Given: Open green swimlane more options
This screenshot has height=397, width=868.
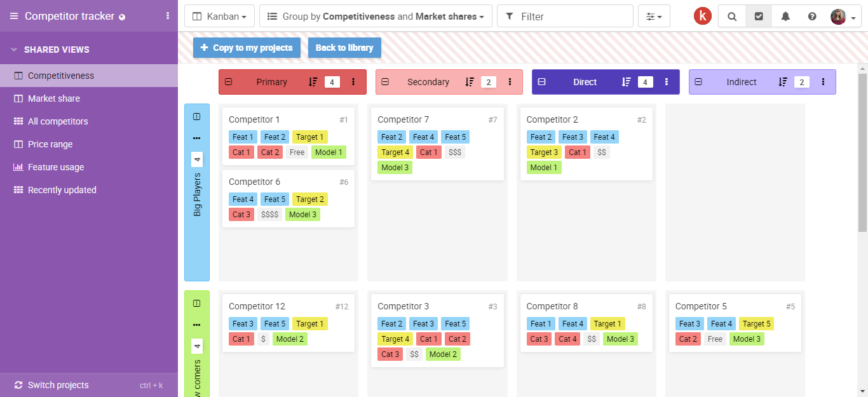Looking at the screenshot, I should pyautogui.click(x=197, y=325).
